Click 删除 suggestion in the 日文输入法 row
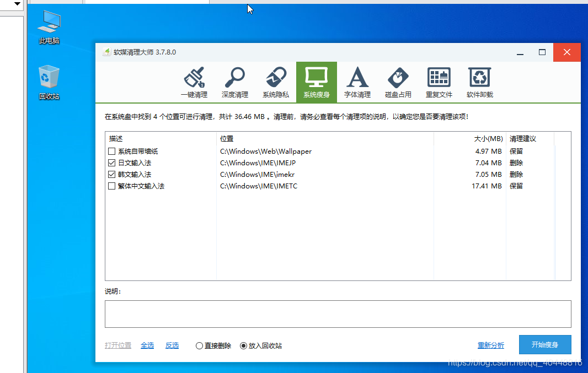 click(516, 163)
